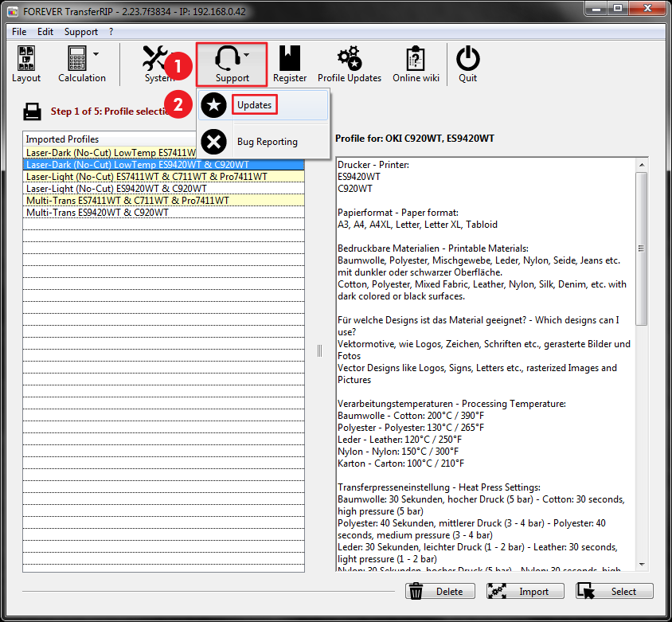Image resolution: width=672 pixels, height=622 pixels.
Task: Click the Import button
Action: tap(525, 591)
